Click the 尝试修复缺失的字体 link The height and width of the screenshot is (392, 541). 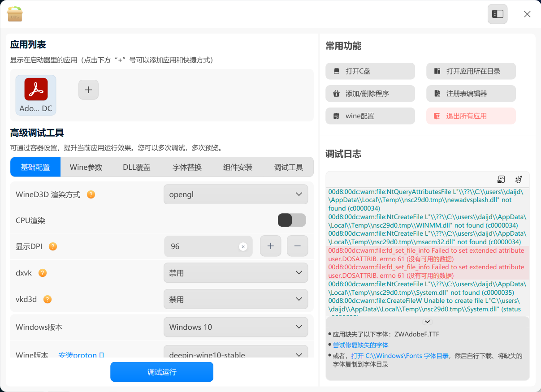coord(361,345)
